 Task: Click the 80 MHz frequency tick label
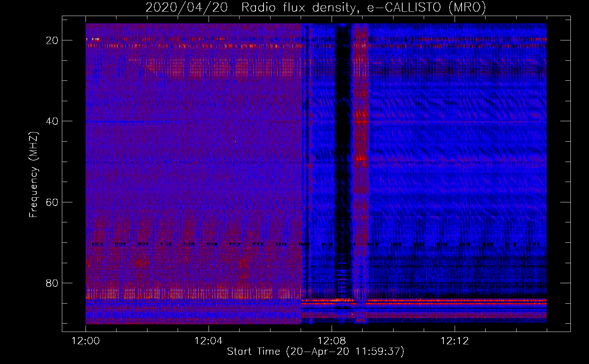52,283
